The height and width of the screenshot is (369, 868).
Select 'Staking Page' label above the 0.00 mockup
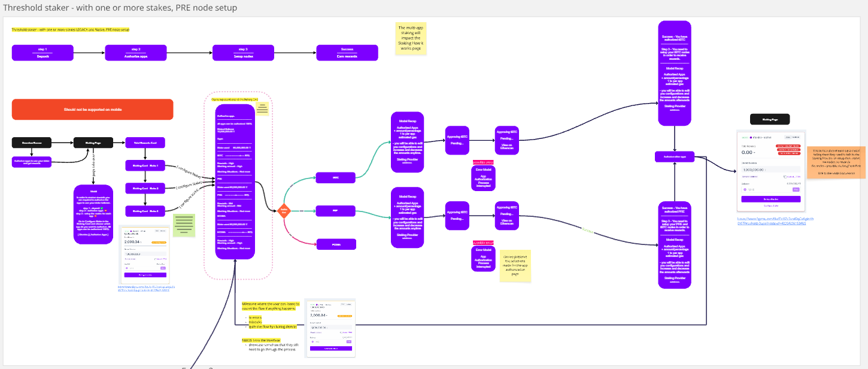tap(769, 119)
